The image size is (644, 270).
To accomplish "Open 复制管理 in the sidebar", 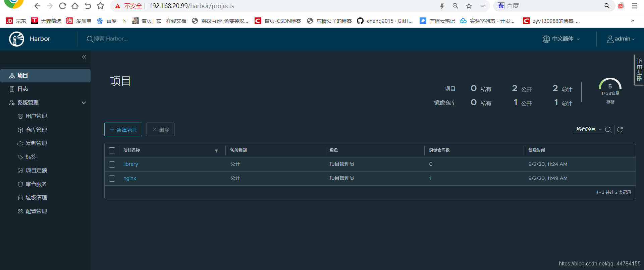I will [33, 143].
